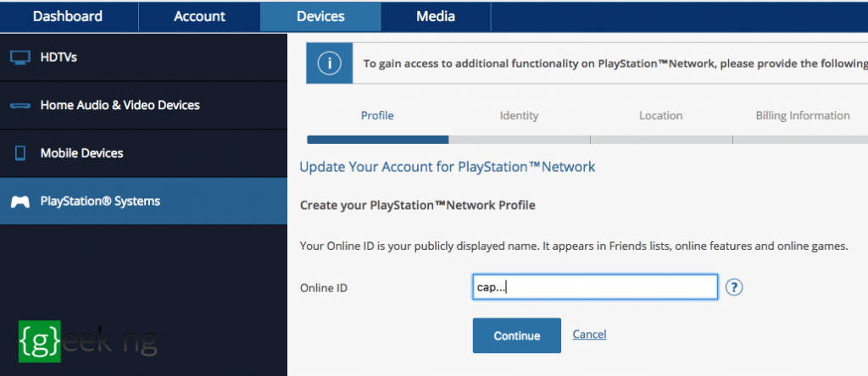
Task: Open Home Audio & Video Devices section
Action: (x=143, y=105)
